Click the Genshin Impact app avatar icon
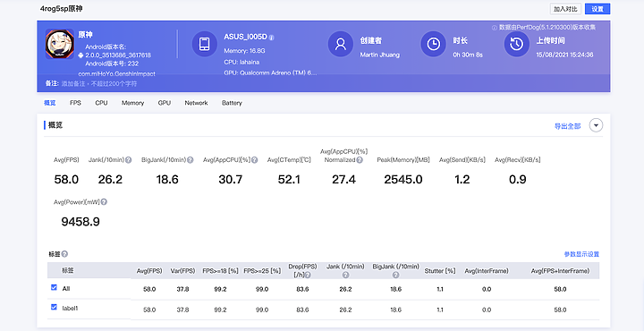Viewport: 644px width, 331px height. [x=60, y=44]
